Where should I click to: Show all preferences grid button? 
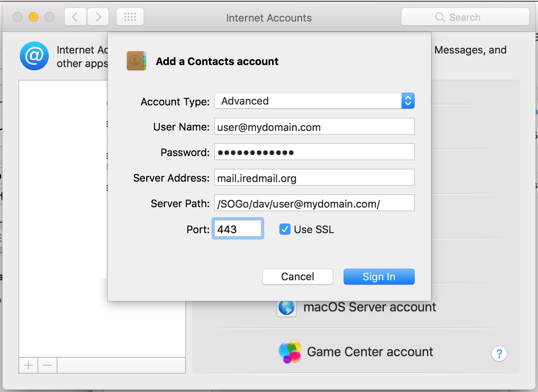[130, 17]
